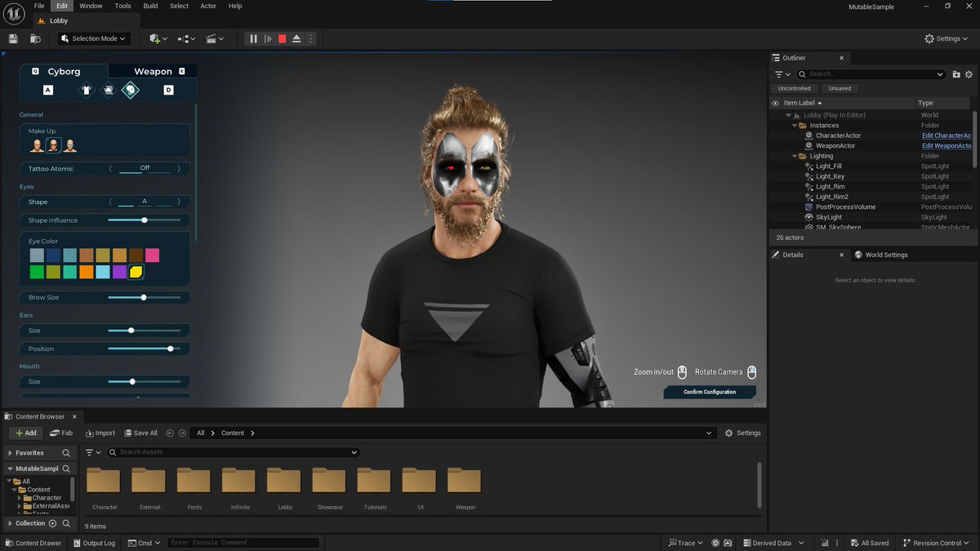The width and height of the screenshot is (980, 551).
Task: Click the frame skip advance button
Action: pos(268,38)
